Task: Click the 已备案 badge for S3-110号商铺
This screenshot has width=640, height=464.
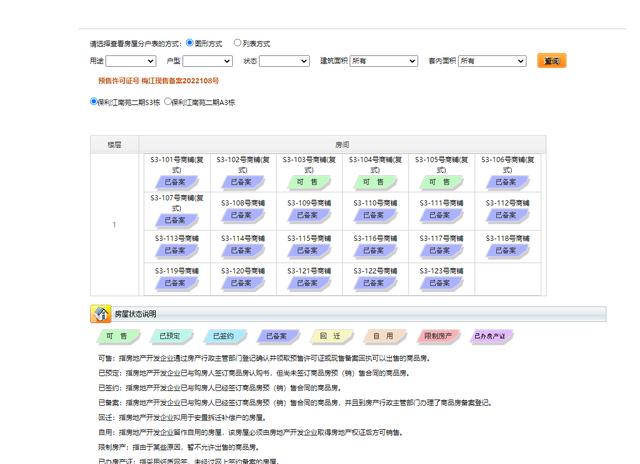Action: click(x=375, y=215)
